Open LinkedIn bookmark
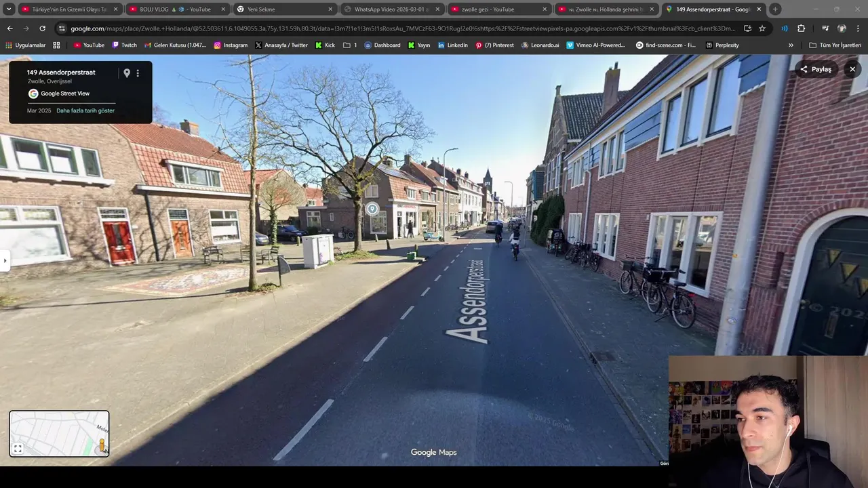868x488 pixels. coord(452,45)
